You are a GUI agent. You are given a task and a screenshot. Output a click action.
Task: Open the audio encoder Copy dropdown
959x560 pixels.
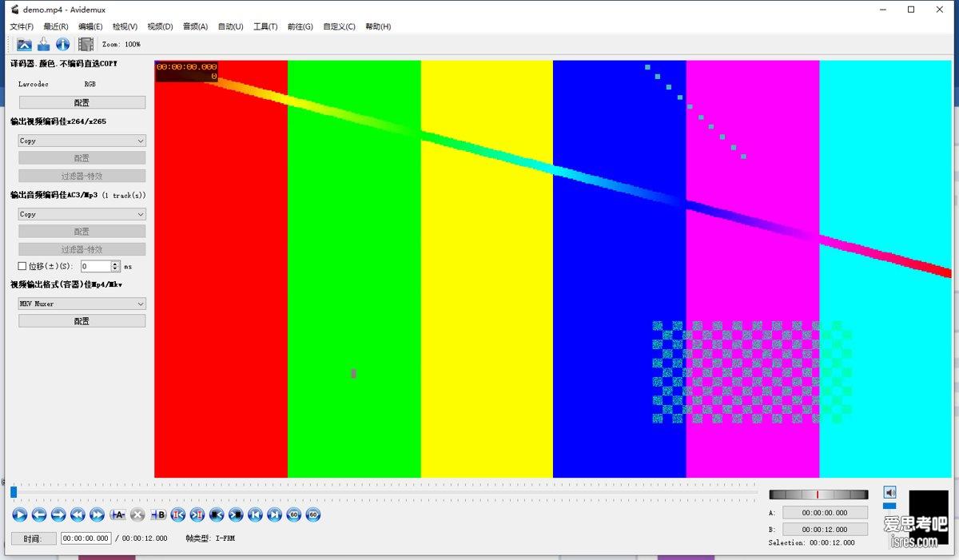[82, 214]
